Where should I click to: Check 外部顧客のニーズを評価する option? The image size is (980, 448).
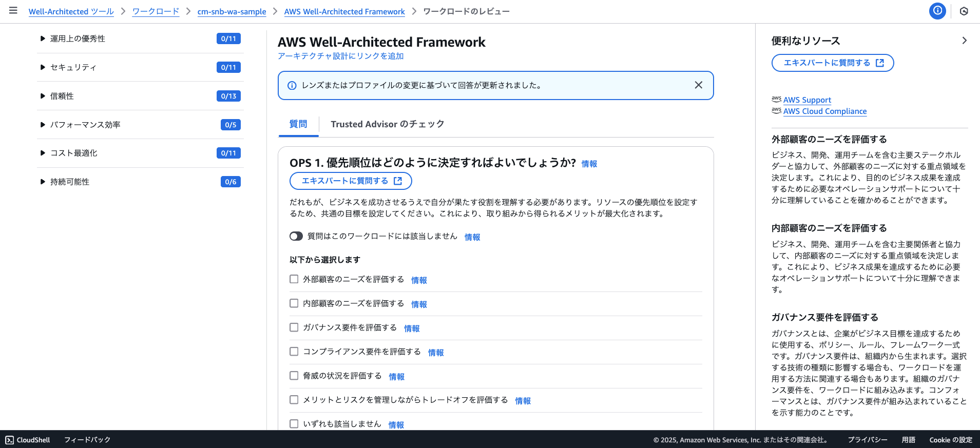(x=294, y=279)
